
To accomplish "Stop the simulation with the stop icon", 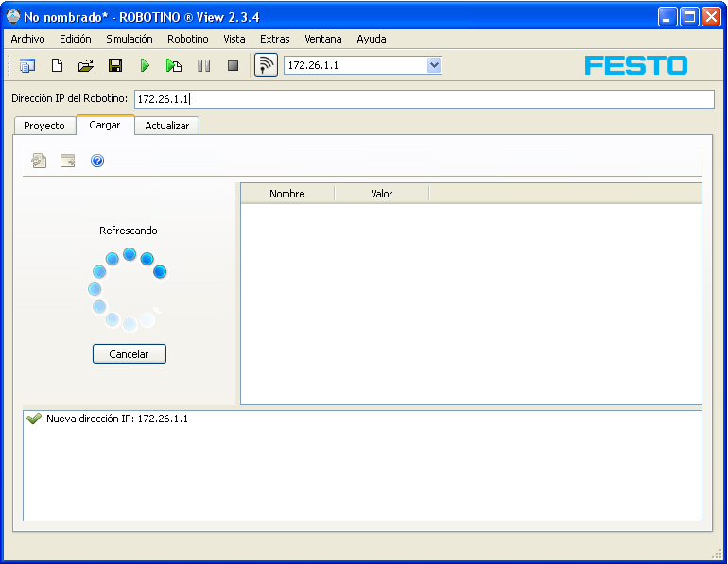I will coord(234,65).
